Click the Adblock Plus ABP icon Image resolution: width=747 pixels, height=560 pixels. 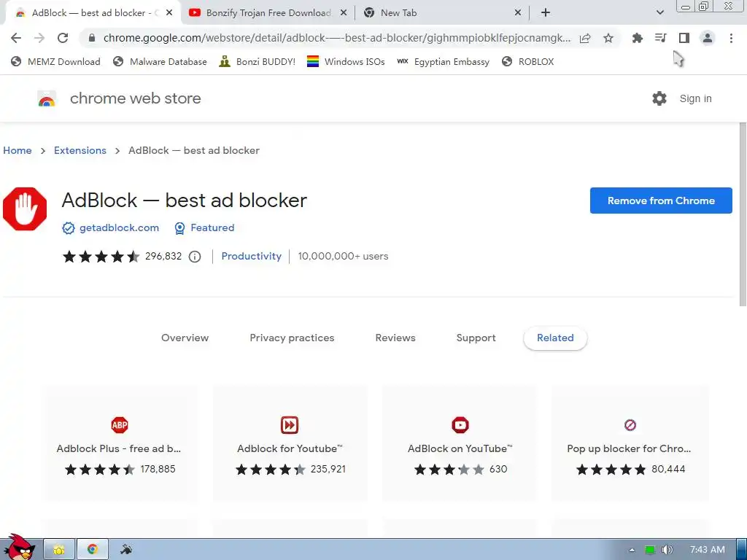120,425
